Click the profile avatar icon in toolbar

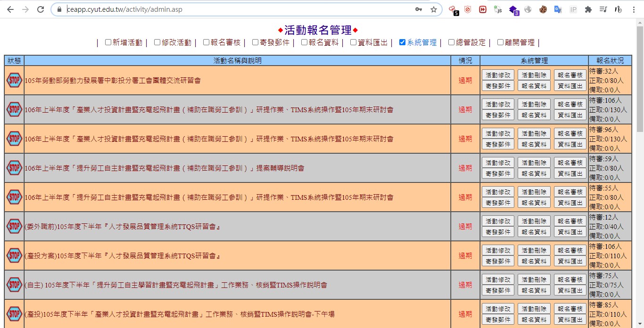(x=618, y=9)
